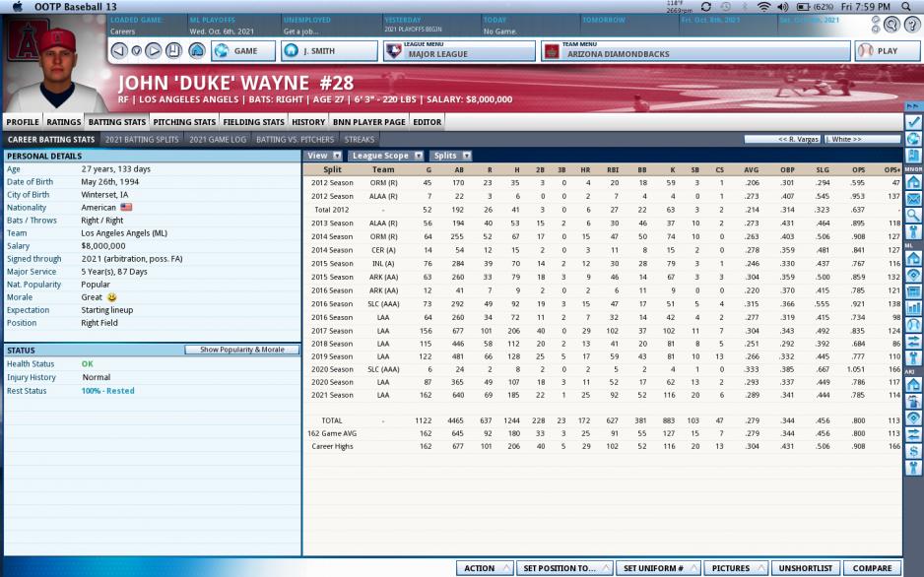Image resolution: width=924 pixels, height=577 pixels.
Task: Switch to the RATINGS tab
Action: coord(64,122)
